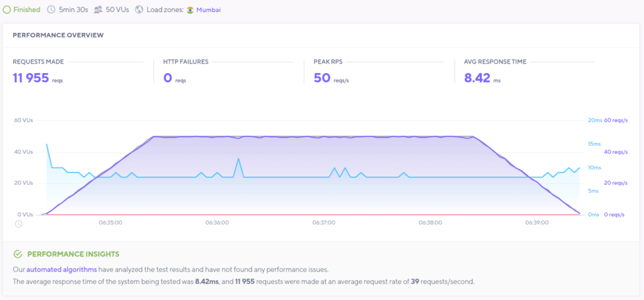
Task: Click the virtual users icon beside 50 VUs
Action: [x=97, y=10]
